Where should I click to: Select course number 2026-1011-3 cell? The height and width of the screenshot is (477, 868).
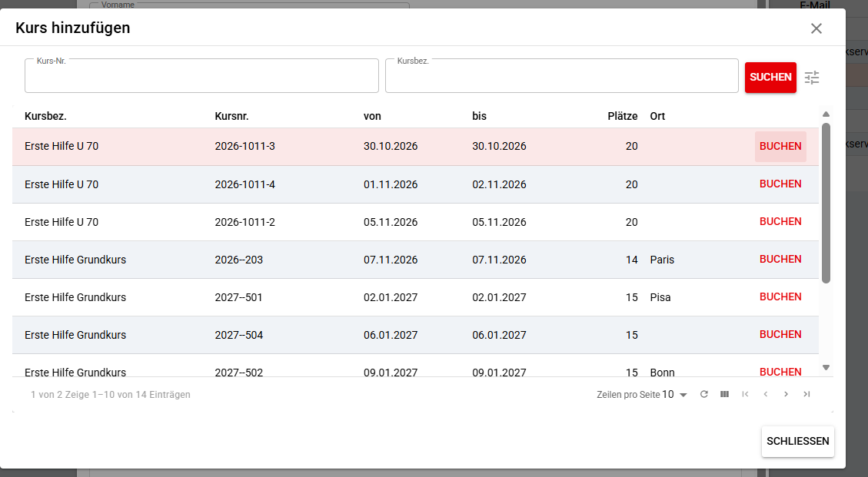(x=244, y=147)
